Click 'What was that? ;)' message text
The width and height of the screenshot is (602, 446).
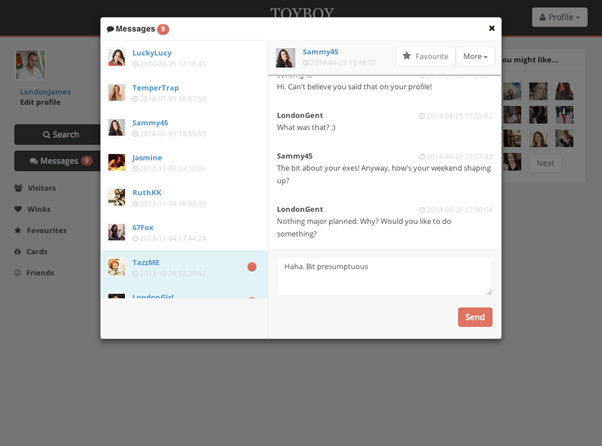[306, 127]
